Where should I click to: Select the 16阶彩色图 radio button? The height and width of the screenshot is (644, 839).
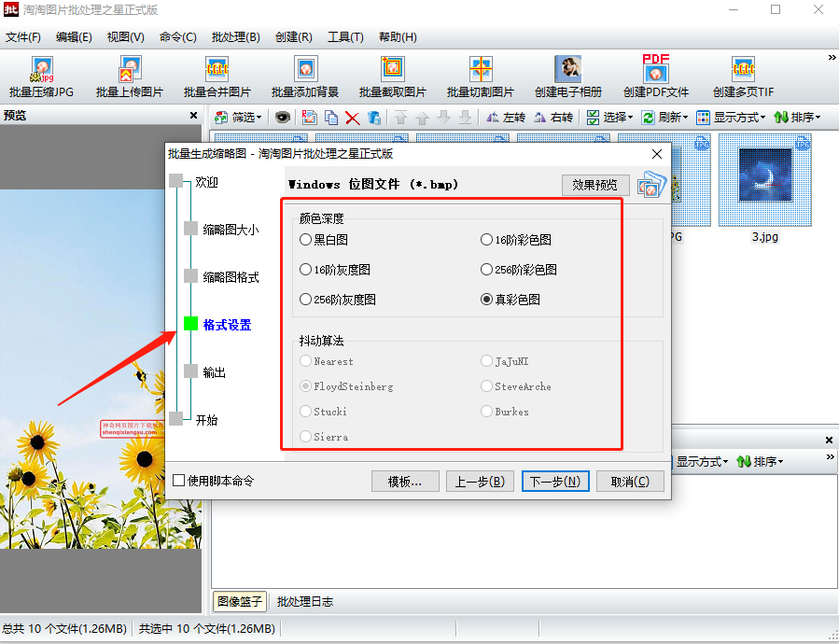coord(516,240)
